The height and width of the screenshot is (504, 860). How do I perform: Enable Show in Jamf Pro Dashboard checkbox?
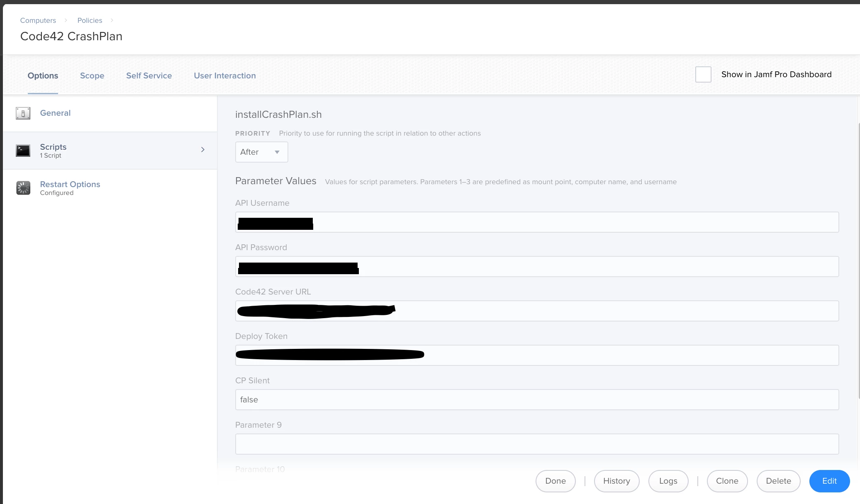pos(703,75)
